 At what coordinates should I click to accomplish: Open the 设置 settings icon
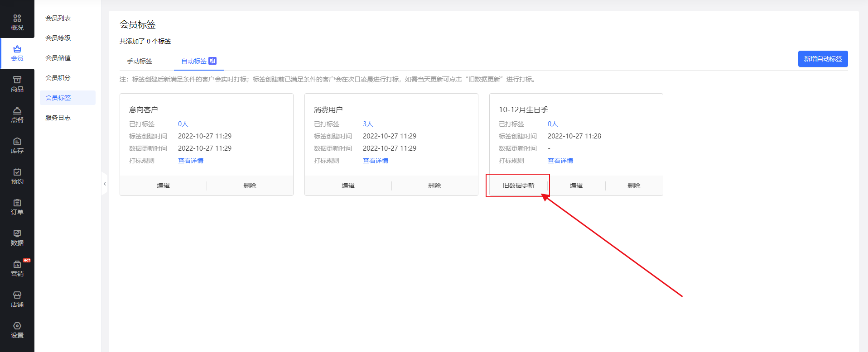point(17,330)
